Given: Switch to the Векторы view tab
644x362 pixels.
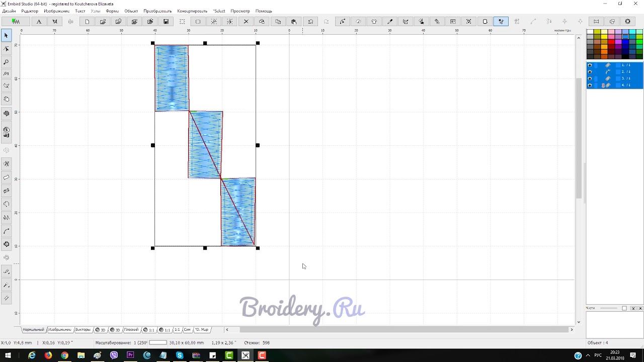Looking at the screenshot, I should coord(83,330).
